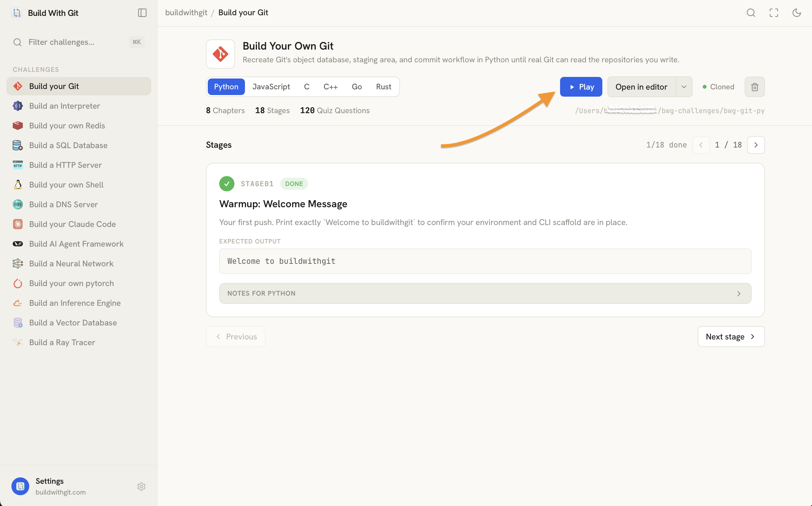Click the Cloned status indicator
812x506 pixels.
[718, 87]
